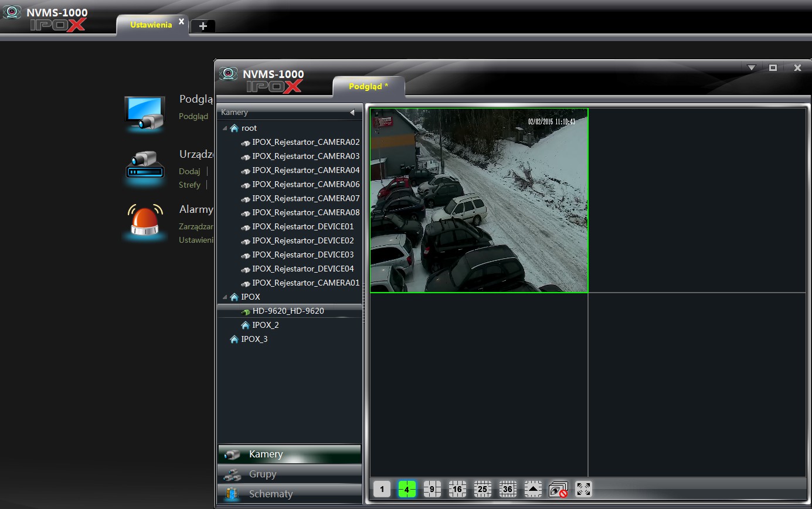Click the house icon beside root
This screenshot has height=509, width=812.
(235, 128)
